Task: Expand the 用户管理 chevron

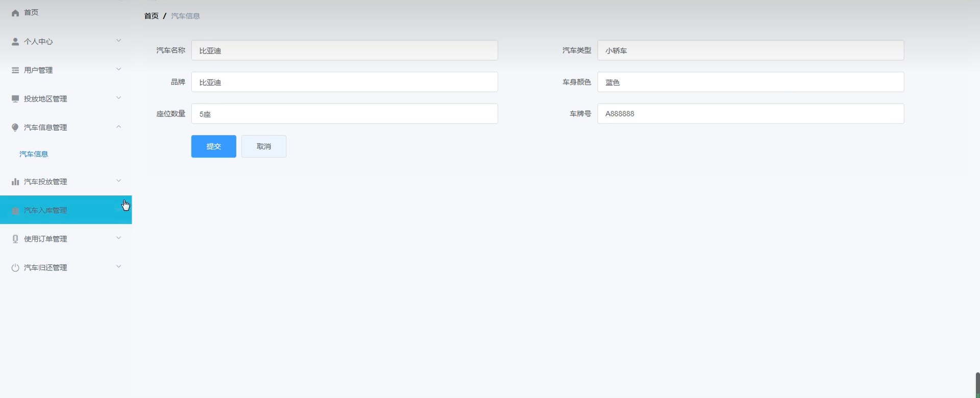Action: [x=118, y=69]
